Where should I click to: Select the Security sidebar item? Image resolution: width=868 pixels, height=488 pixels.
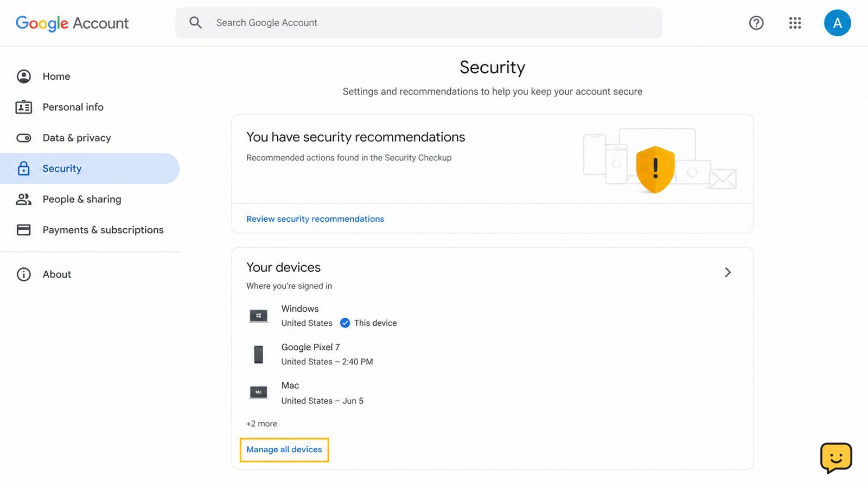(x=90, y=168)
